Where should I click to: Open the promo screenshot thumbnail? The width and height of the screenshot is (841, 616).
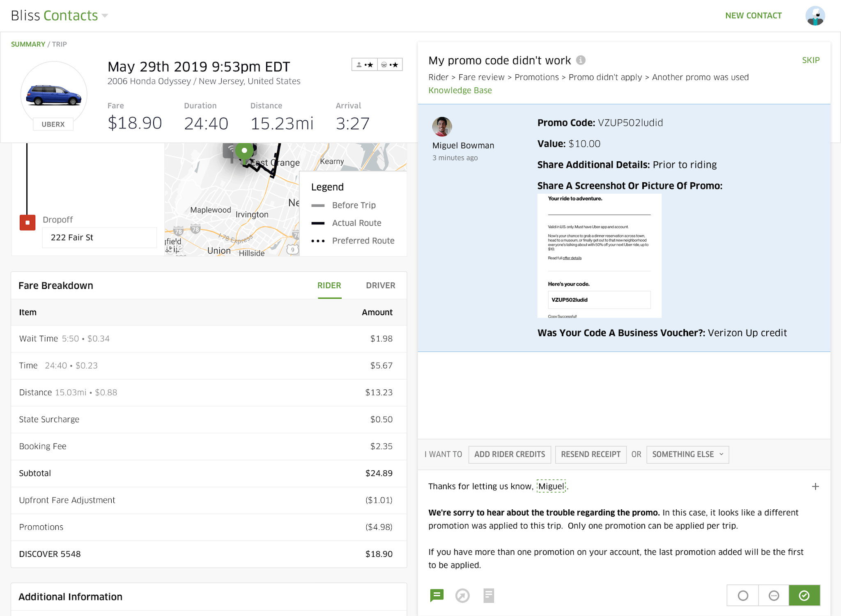point(599,256)
